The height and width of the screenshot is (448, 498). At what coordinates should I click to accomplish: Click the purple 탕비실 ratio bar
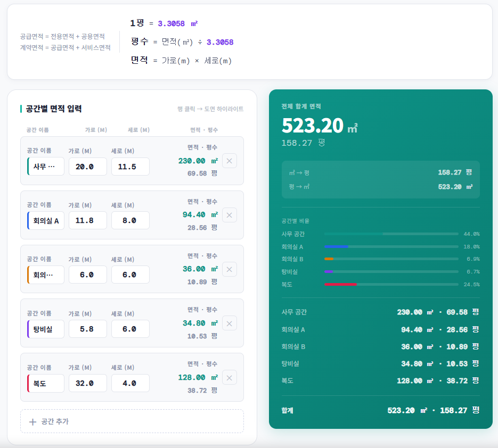(x=391, y=271)
